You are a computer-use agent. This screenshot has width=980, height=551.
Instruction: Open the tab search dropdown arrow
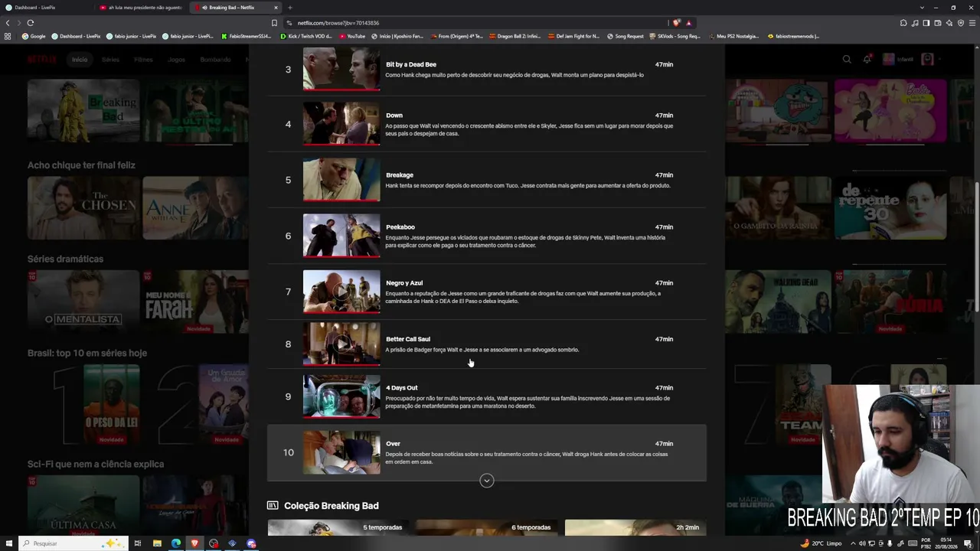pyautogui.click(x=922, y=8)
